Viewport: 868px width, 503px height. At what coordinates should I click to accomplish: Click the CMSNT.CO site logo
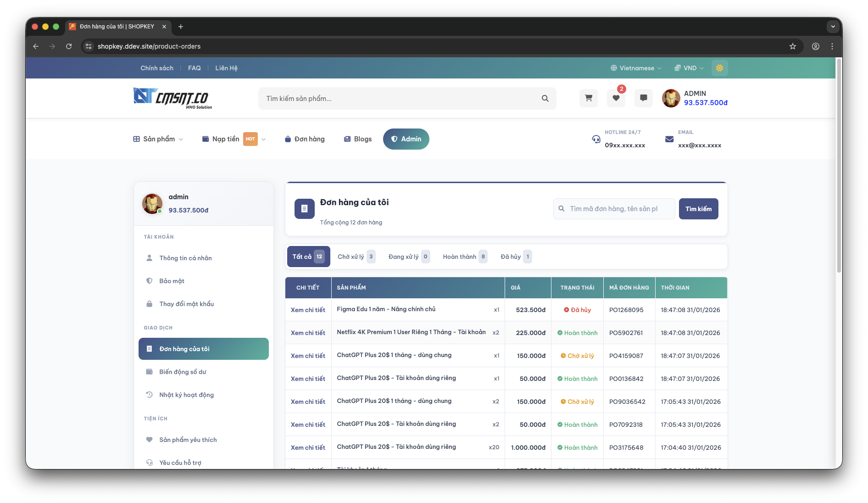172,98
